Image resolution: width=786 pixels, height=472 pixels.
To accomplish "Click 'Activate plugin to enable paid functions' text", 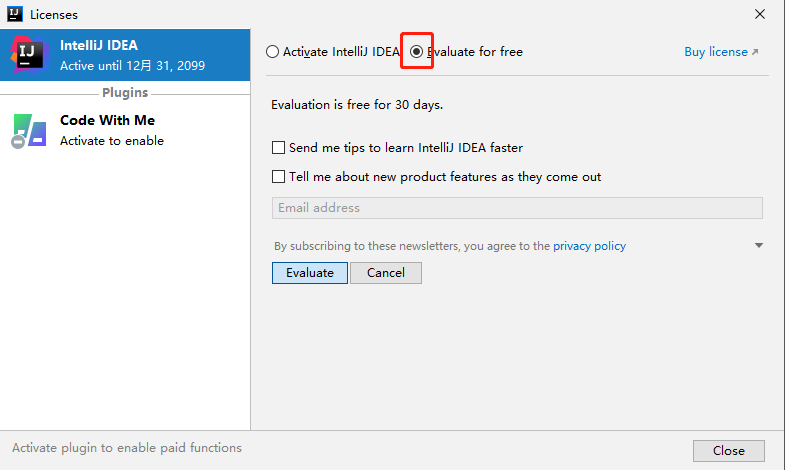I will coord(127,447).
